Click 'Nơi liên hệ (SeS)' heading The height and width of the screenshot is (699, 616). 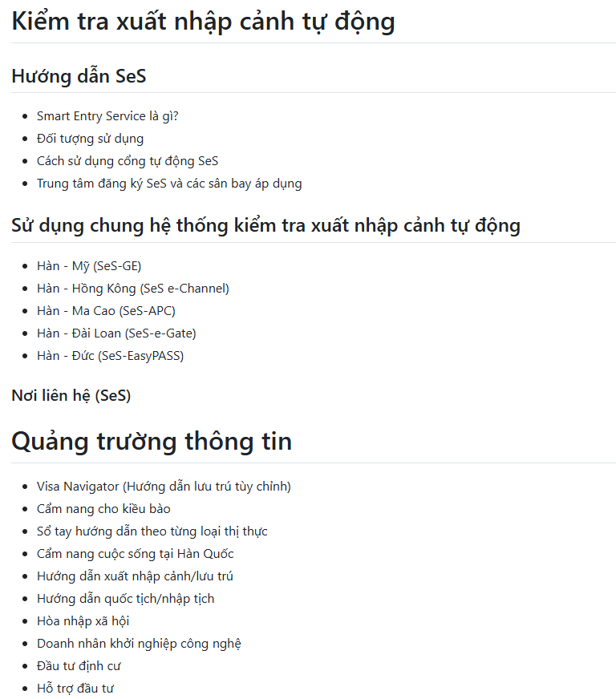pyautogui.click(x=71, y=395)
